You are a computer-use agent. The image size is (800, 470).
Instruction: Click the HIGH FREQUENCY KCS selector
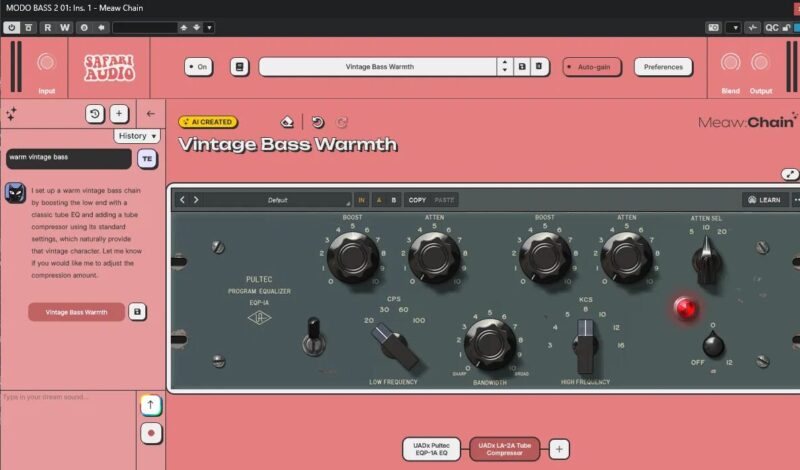(585, 346)
